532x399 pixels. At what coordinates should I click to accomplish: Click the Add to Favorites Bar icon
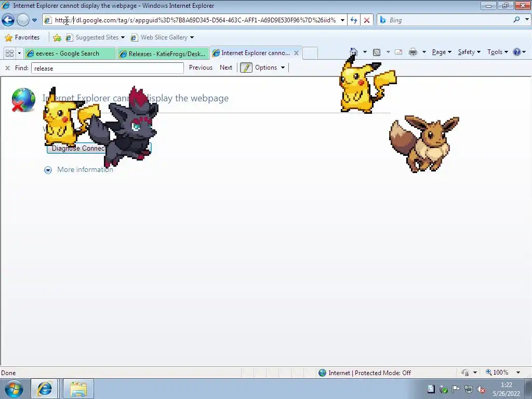point(57,37)
